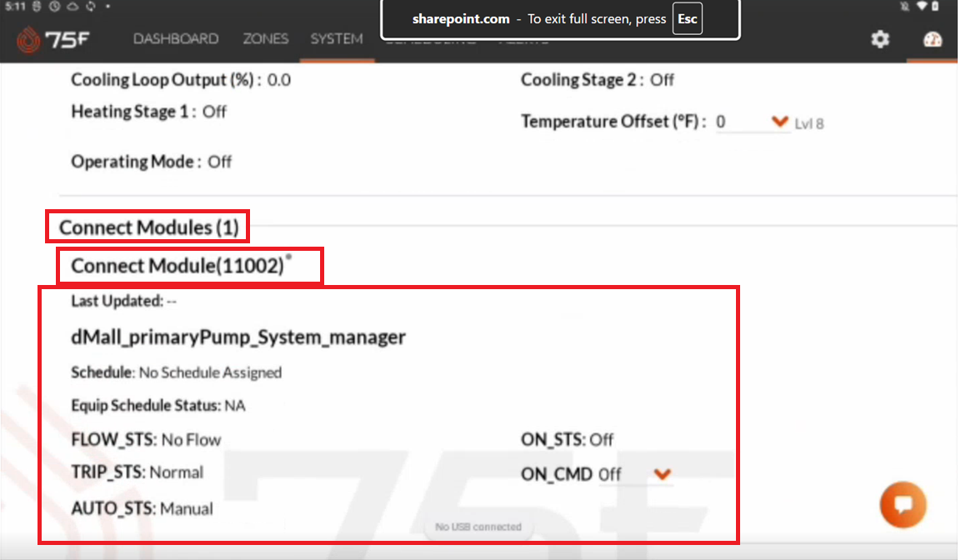
Task: Click Cooling Loop Output (%) value
Action: coord(279,80)
